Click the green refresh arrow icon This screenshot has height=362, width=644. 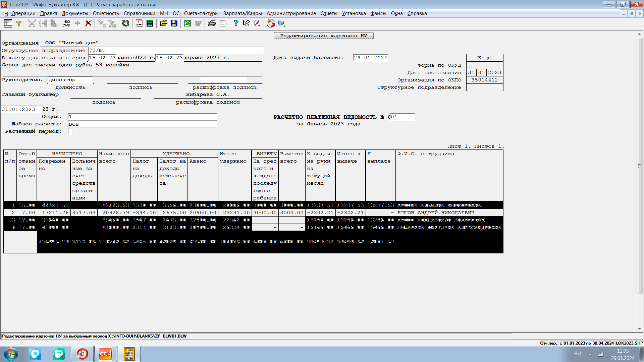[126, 23]
